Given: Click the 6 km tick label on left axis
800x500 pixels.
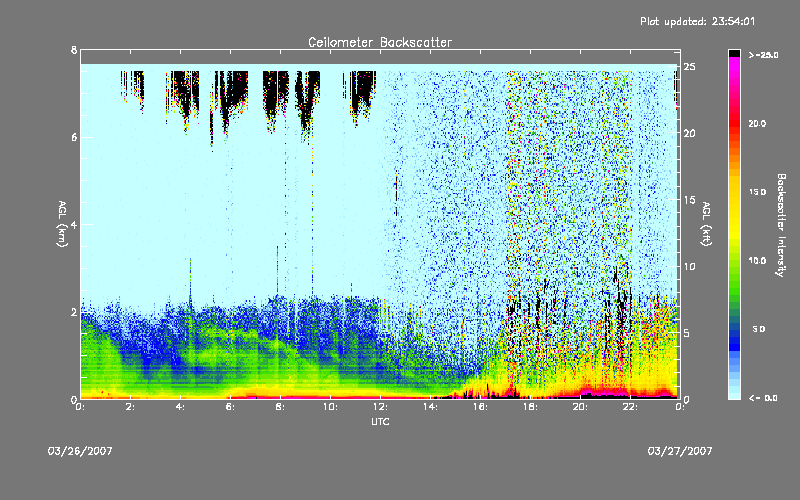Looking at the screenshot, I should pyautogui.click(x=74, y=137).
